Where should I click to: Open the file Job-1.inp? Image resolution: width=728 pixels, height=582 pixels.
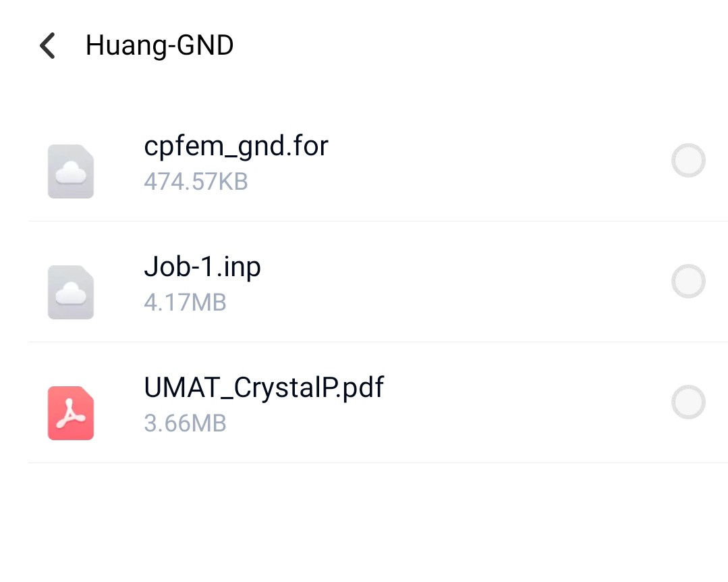click(202, 266)
